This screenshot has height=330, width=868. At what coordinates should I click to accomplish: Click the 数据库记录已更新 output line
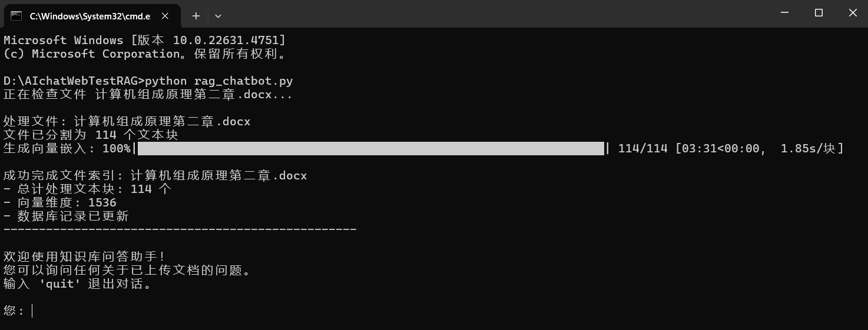coord(66,216)
